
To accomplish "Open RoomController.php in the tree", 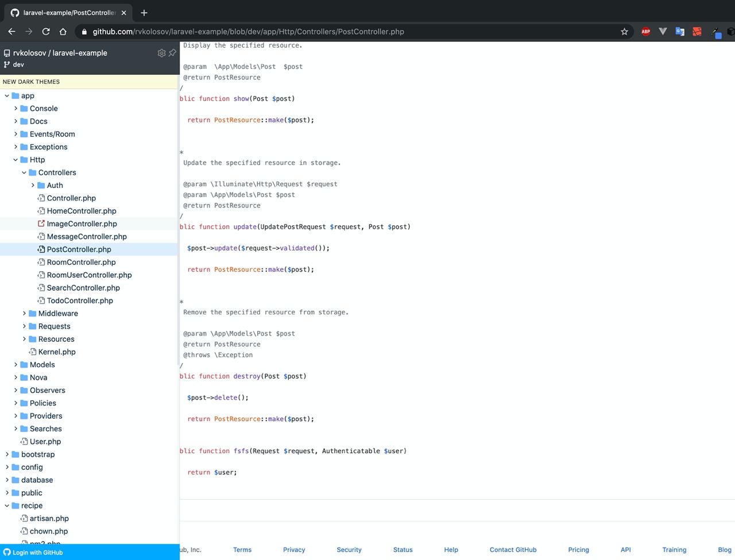I will coord(82,262).
